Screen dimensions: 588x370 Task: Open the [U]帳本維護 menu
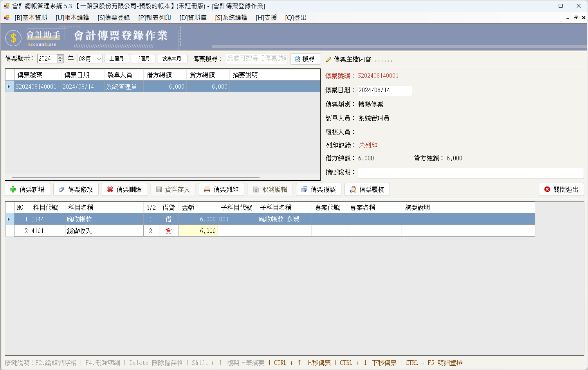72,18
